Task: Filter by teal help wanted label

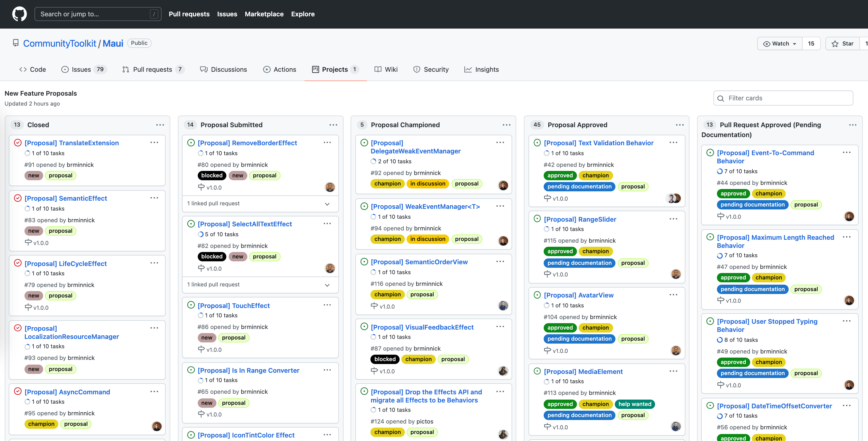Action: (x=635, y=404)
